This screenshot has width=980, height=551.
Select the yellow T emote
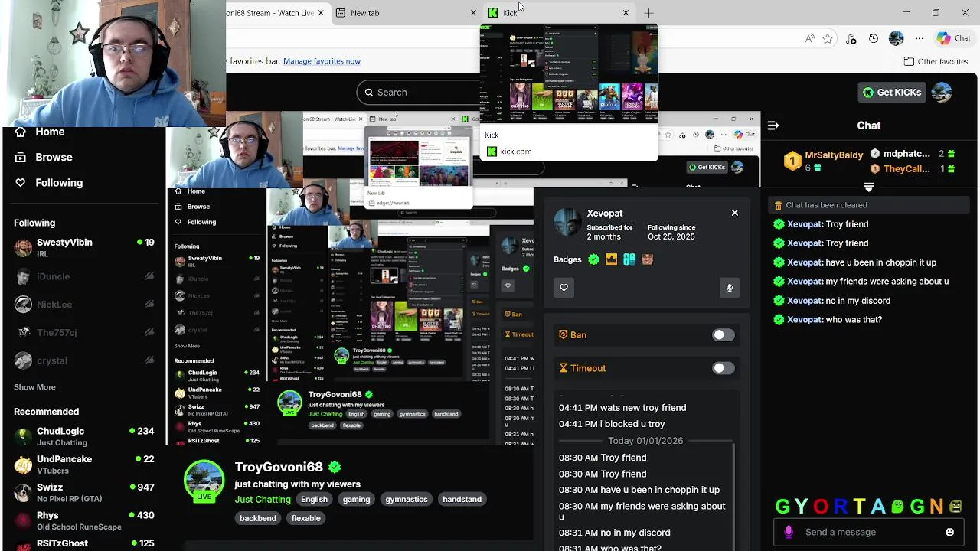pyautogui.click(x=859, y=507)
